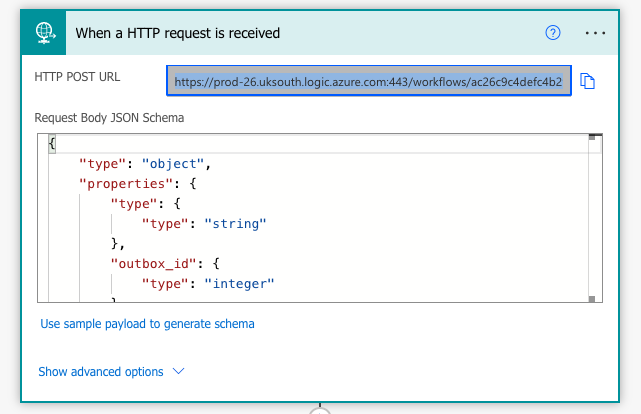This screenshot has width=641, height=414.
Task: Select the HTTP POST URL field
Action: click(369, 80)
